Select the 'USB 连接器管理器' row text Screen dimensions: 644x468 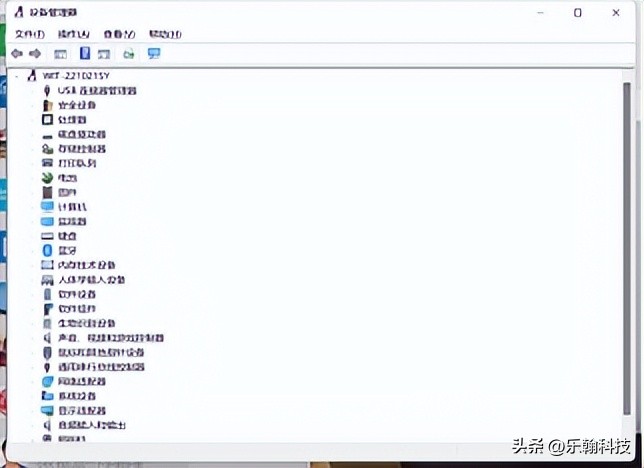click(97, 91)
